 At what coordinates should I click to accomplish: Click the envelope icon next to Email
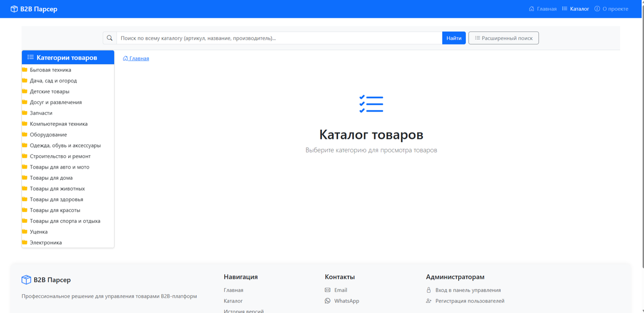tap(327, 290)
